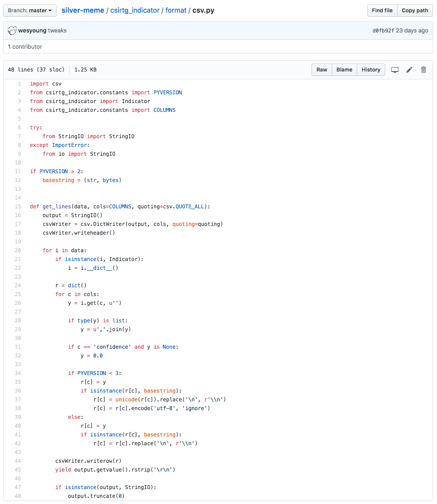Click "y = u','.join(y)" line
Image resolution: width=437 pixels, height=504 pixels.
(x=105, y=329)
